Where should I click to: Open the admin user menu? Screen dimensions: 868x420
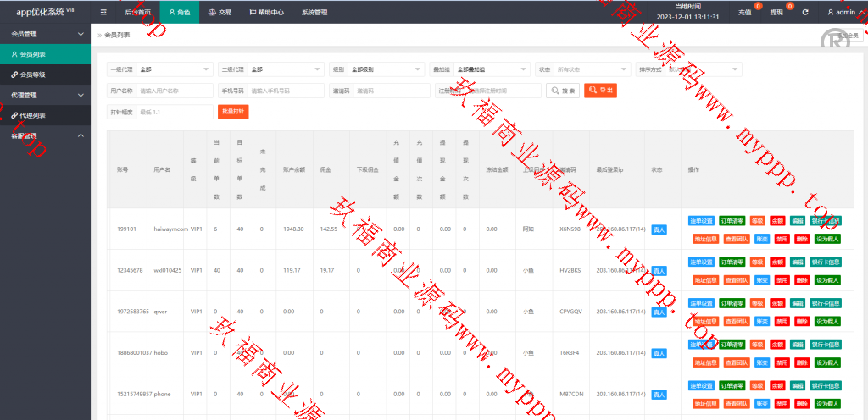[x=841, y=13]
